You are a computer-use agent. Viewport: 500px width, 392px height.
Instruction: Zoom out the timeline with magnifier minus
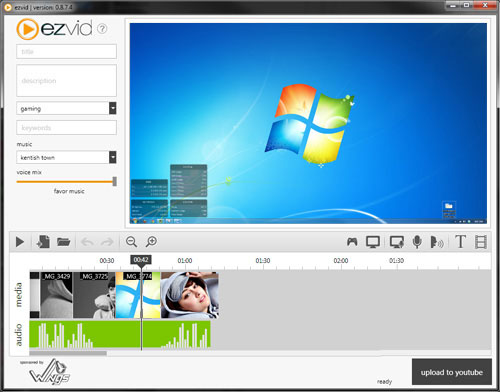point(131,242)
